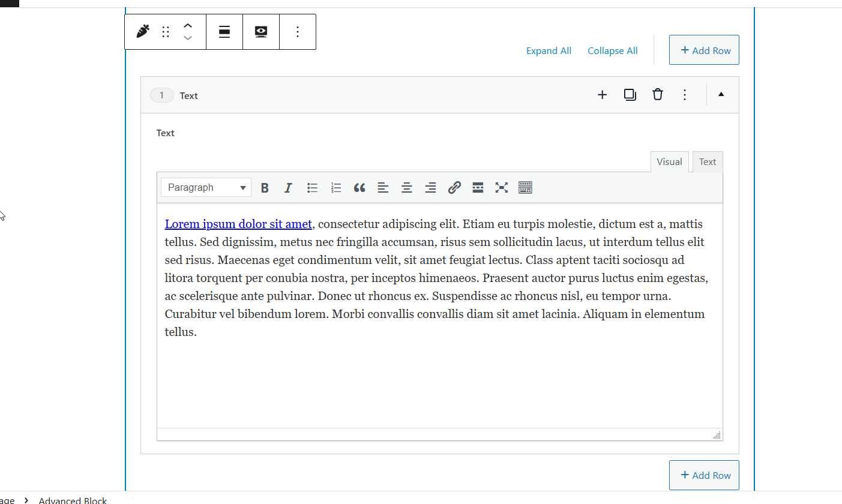The width and height of the screenshot is (842, 504).
Task: Duplicate the Text row
Action: tap(630, 95)
